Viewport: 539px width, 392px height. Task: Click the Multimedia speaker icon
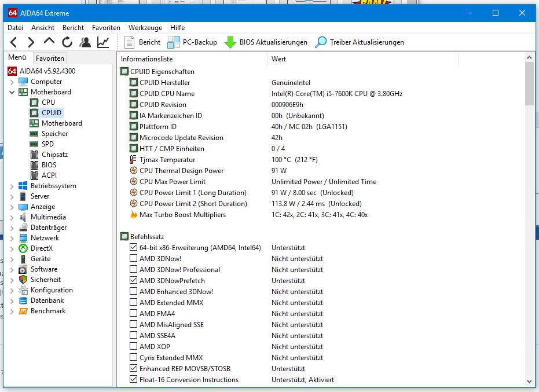click(x=23, y=217)
